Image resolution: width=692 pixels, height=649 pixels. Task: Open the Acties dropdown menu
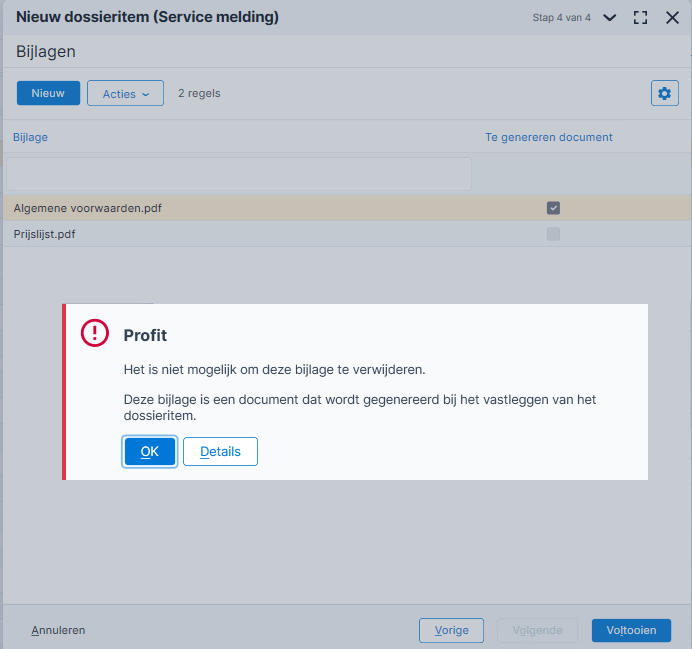pos(125,93)
